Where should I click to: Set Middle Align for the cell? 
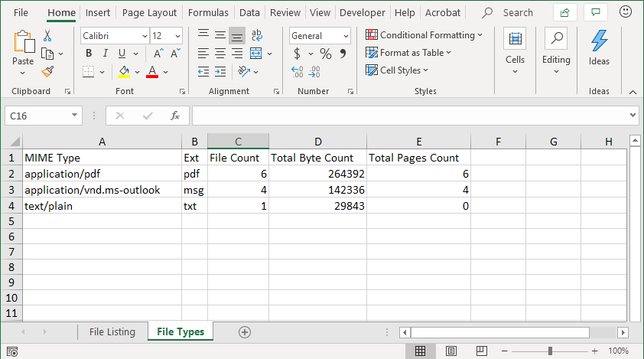tap(220, 35)
